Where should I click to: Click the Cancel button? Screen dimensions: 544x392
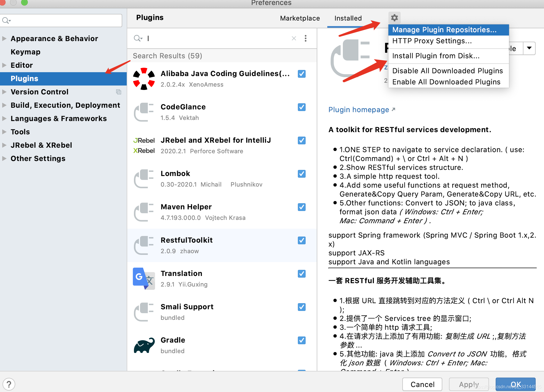(422, 384)
